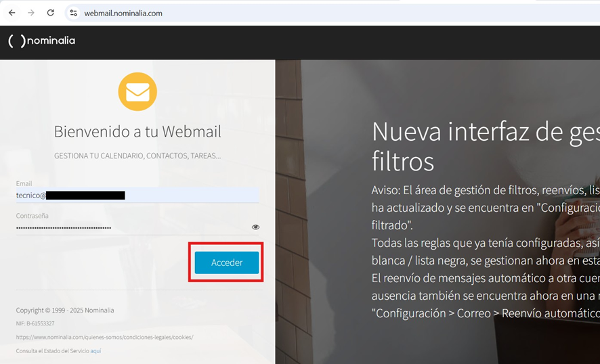Click the "Bienvenido a tu Webmail" heading
600x364 pixels.
point(137,131)
